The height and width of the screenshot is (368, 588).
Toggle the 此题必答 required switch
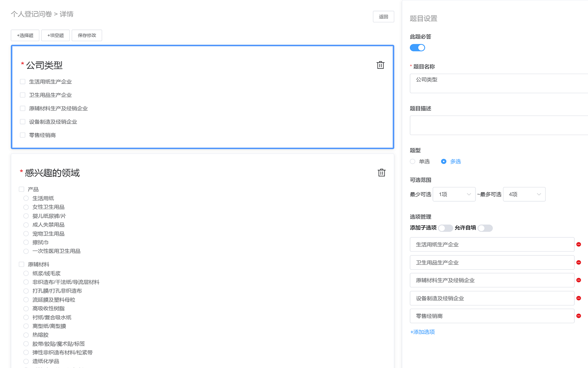pos(417,48)
